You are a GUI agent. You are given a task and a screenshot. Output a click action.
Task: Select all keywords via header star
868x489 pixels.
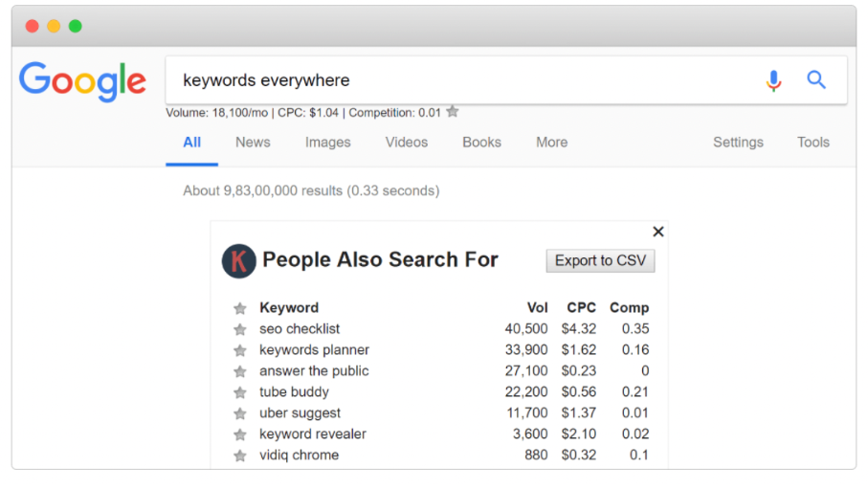pos(240,308)
